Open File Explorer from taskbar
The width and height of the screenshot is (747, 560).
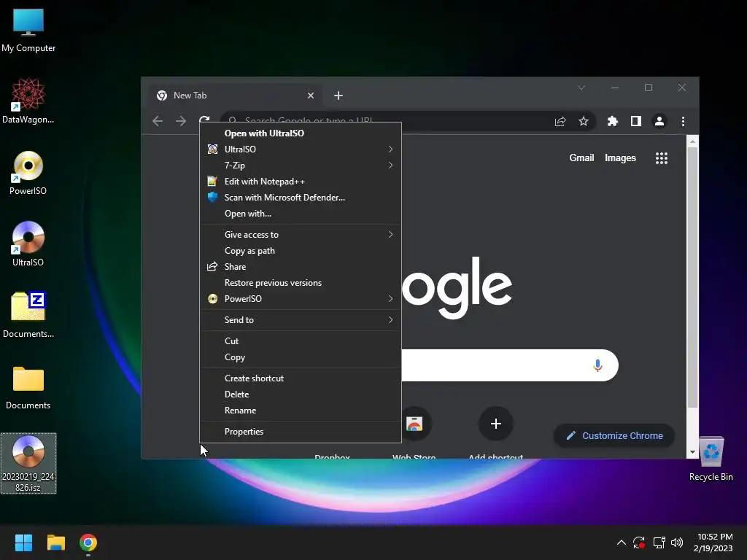click(x=55, y=542)
